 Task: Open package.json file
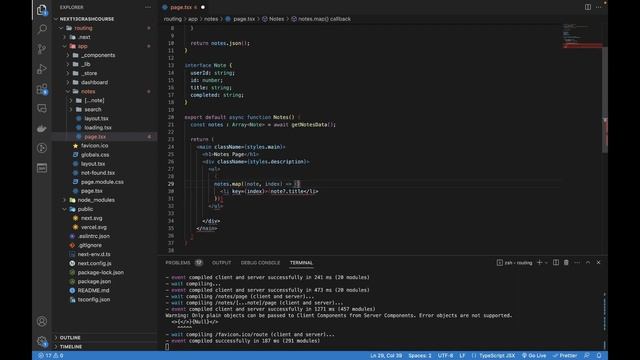click(94, 281)
